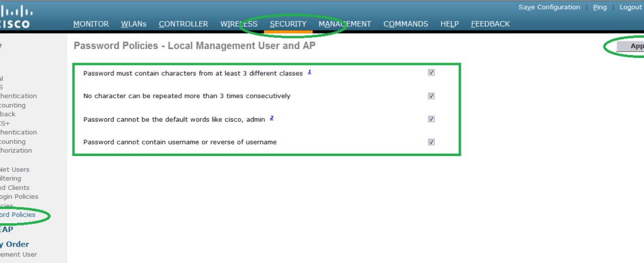Click the Password Policies page heading
This screenshot has width=644, height=263.
(195, 46)
